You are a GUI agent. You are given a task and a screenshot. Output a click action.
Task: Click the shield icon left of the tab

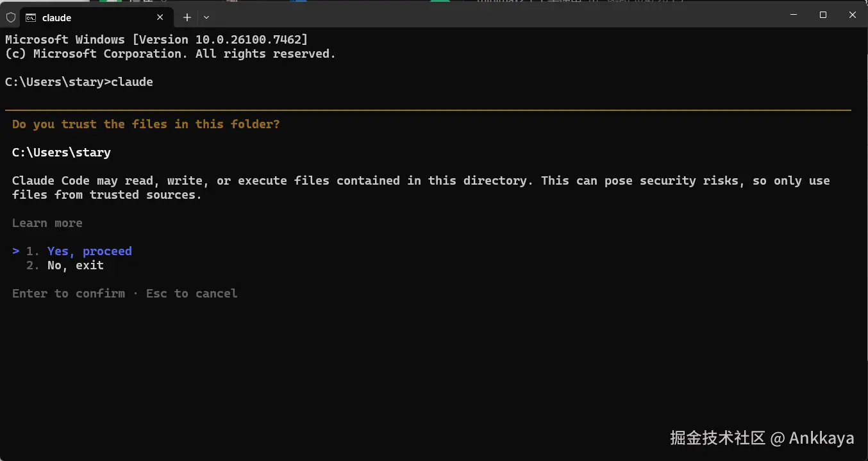coord(11,17)
